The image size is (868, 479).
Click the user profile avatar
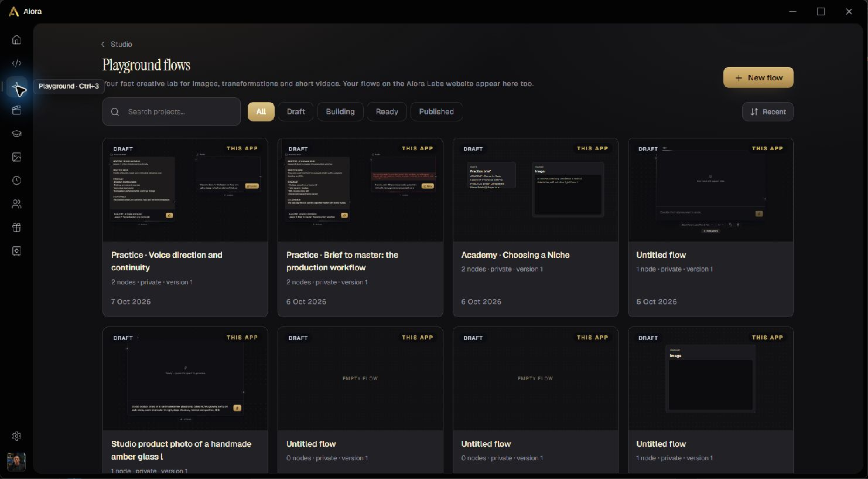16,461
